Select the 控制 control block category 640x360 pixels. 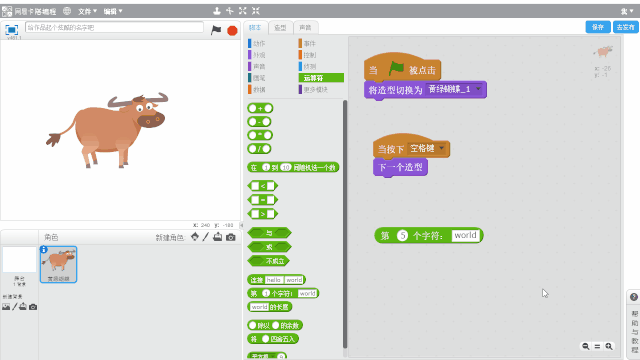point(309,55)
